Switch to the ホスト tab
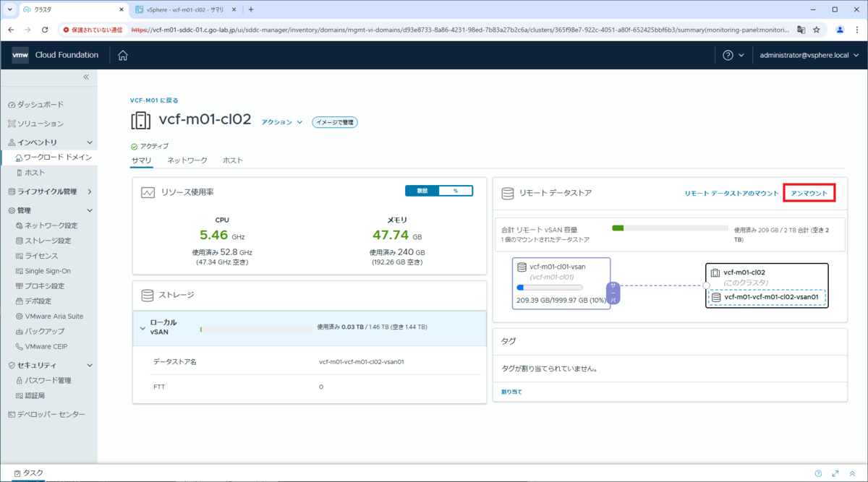868x482 pixels. click(x=233, y=160)
